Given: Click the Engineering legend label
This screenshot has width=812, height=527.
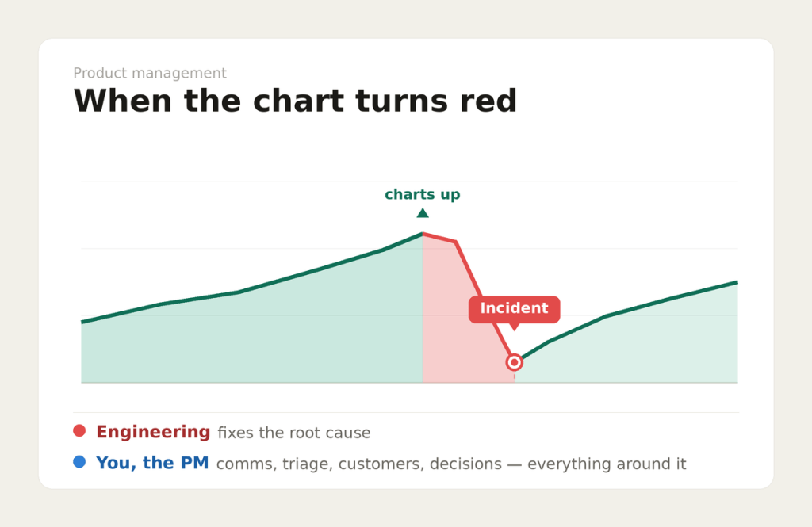Looking at the screenshot, I should click(x=153, y=432).
